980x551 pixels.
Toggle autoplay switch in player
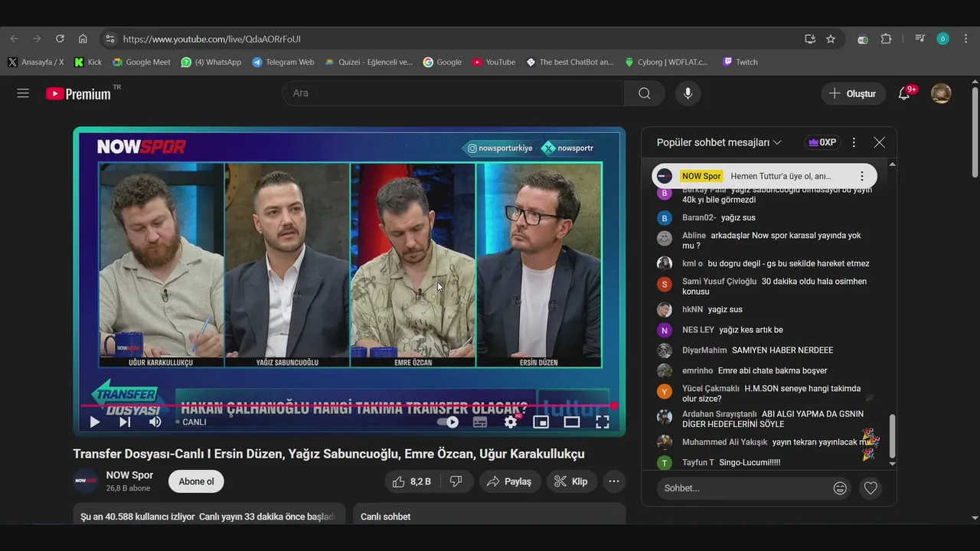448,422
